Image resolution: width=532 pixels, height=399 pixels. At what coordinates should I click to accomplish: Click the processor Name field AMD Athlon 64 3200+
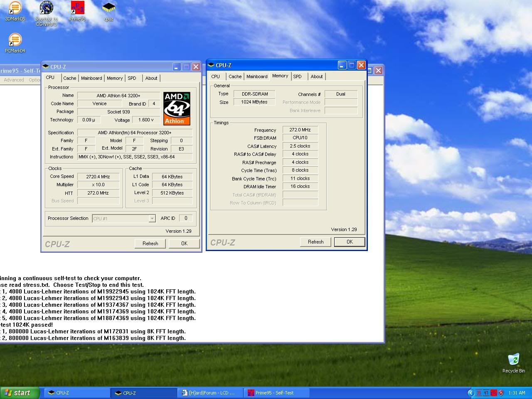click(x=118, y=96)
